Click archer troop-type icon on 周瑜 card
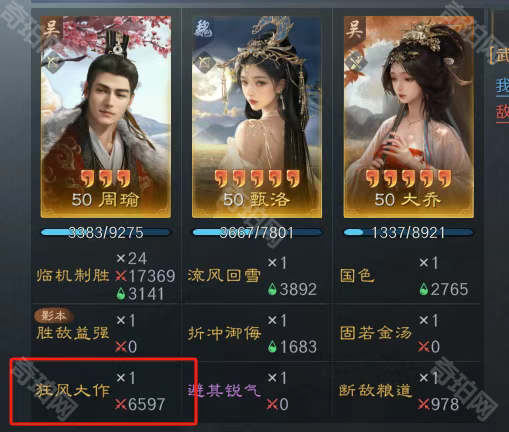The height and width of the screenshot is (432, 509). tap(52, 62)
